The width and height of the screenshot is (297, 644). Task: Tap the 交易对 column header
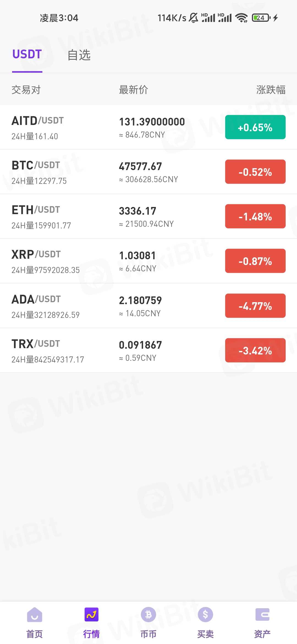coord(26,90)
